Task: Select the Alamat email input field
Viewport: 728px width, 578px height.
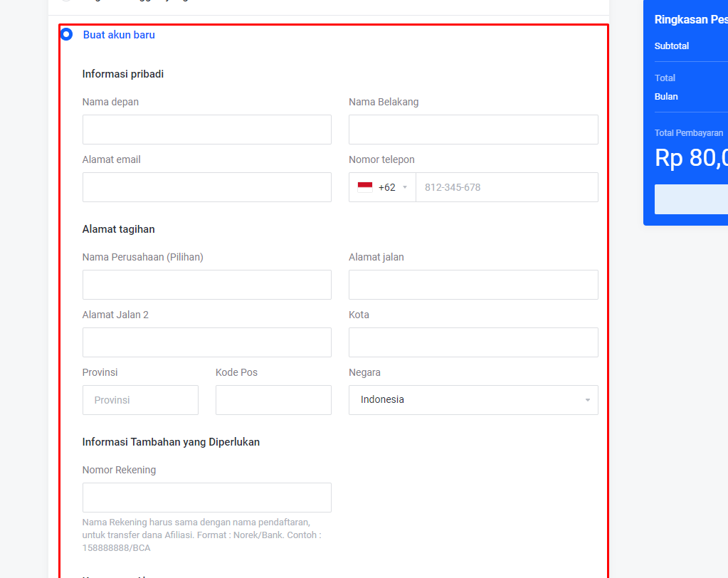Action: point(206,187)
